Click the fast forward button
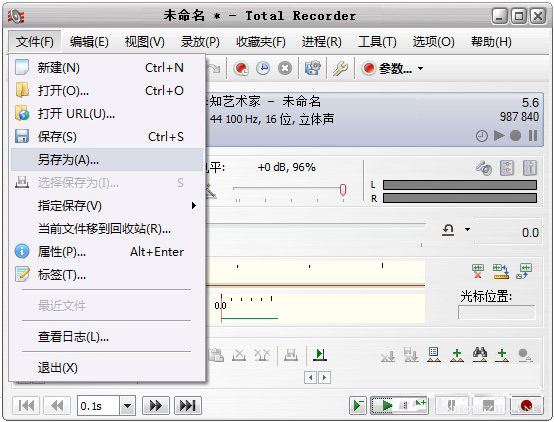 tap(155, 406)
